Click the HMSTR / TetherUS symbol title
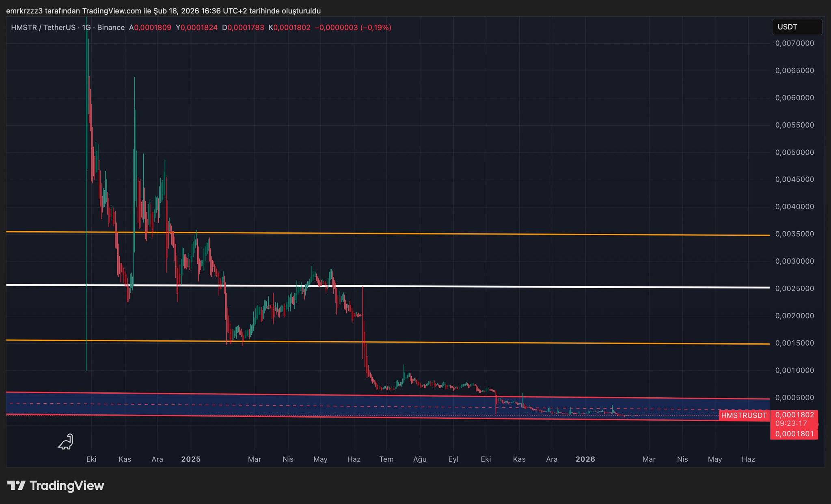This screenshot has width=831, height=504. click(43, 28)
